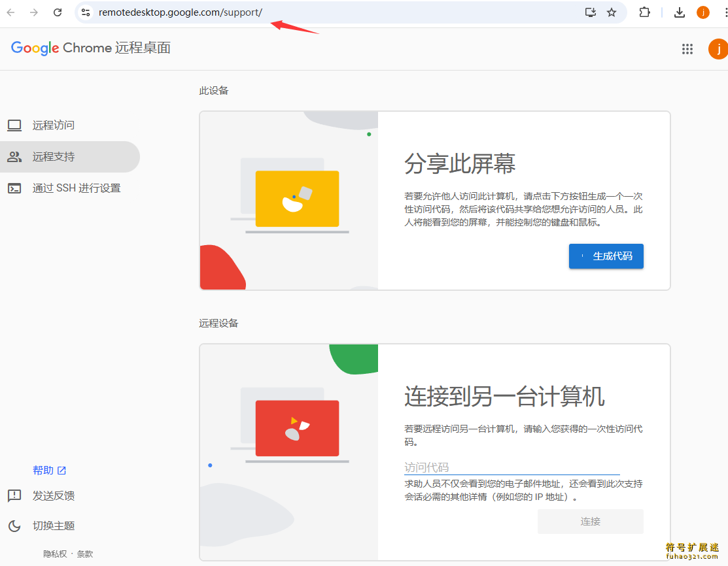Click the 连接 button

tap(590, 522)
